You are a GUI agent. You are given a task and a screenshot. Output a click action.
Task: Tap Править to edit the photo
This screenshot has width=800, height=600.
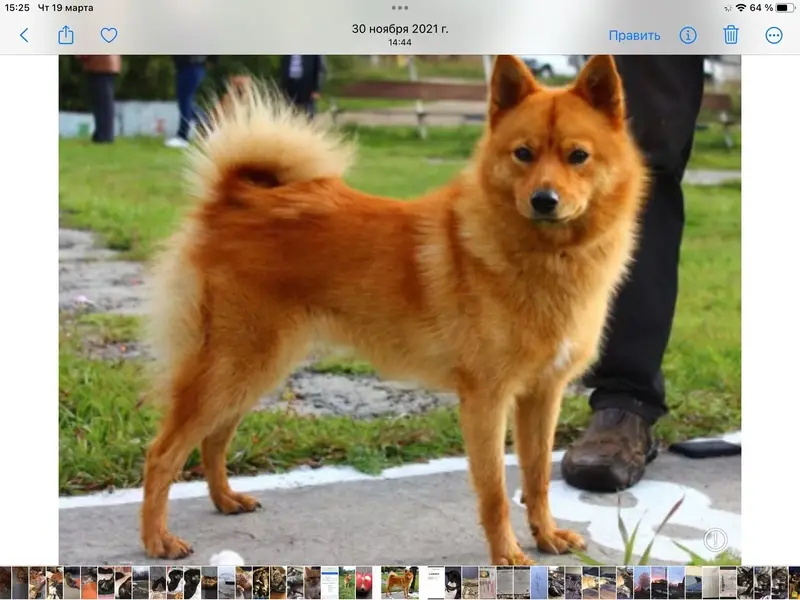click(634, 35)
